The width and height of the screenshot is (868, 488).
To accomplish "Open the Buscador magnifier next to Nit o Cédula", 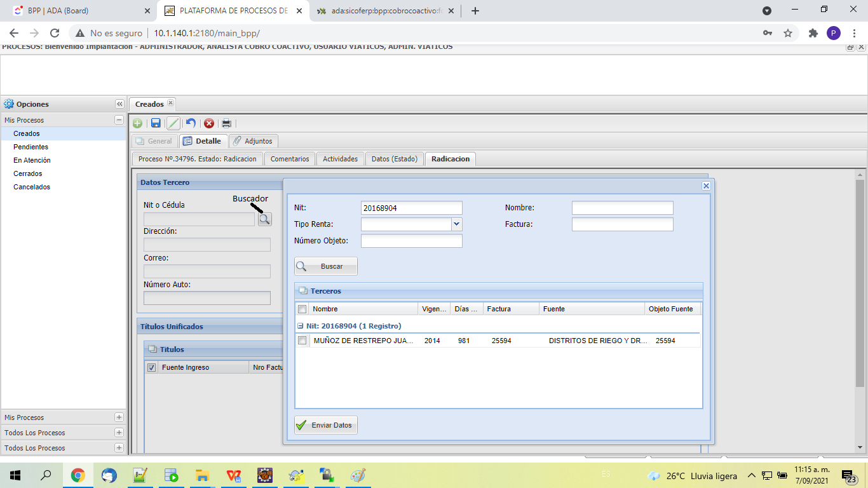I will pyautogui.click(x=264, y=219).
